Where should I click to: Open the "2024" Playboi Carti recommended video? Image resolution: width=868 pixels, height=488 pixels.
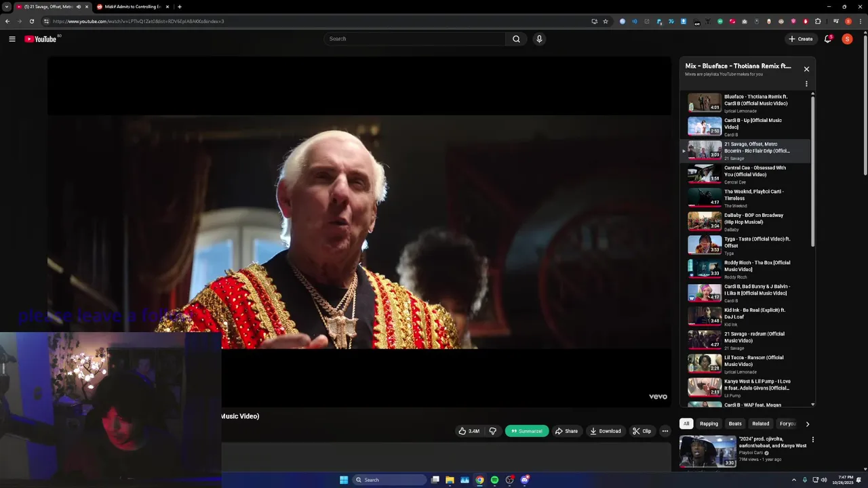click(743, 451)
